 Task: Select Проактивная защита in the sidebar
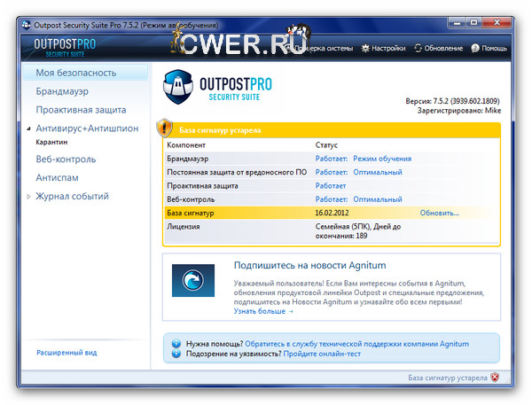pos(81,110)
